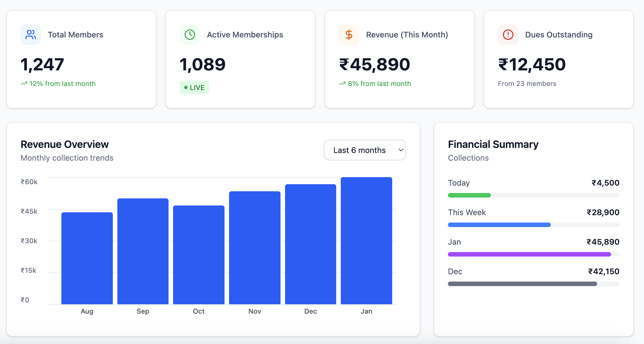The height and width of the screenshot is (344, 644).
Task: Click trending-up arrow beside 12% from last month
Action: [x=24, y=84]
